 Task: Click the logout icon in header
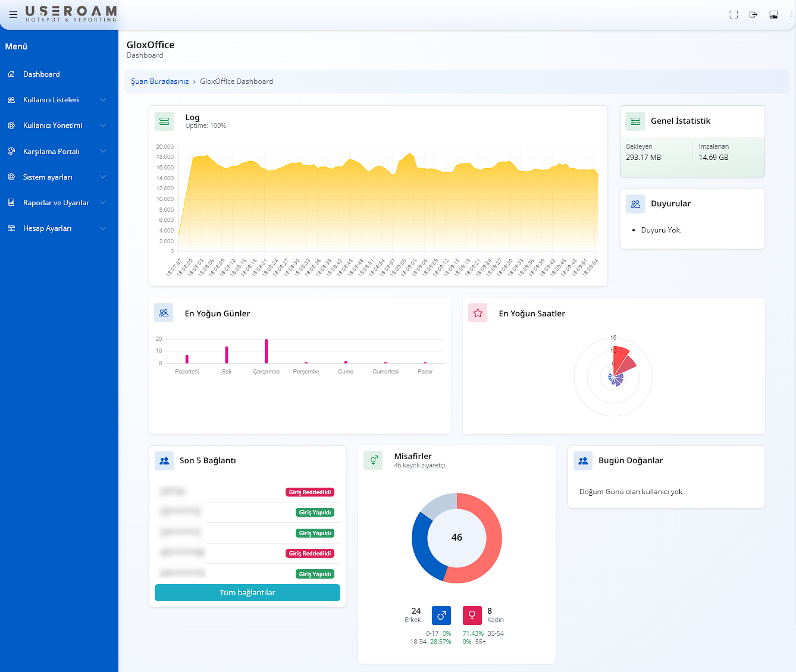(x=753, y=15)
